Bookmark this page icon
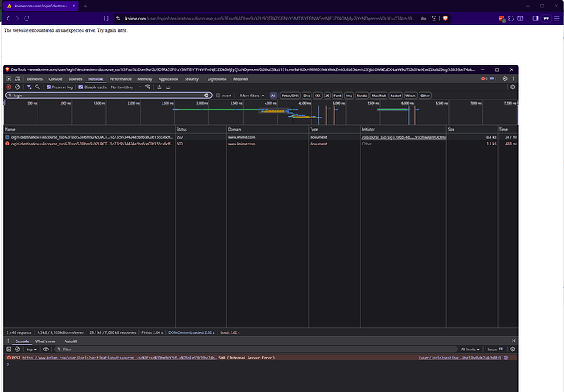Image resolution: width=564 pixels, height=392 pixels. pos(105,18)
